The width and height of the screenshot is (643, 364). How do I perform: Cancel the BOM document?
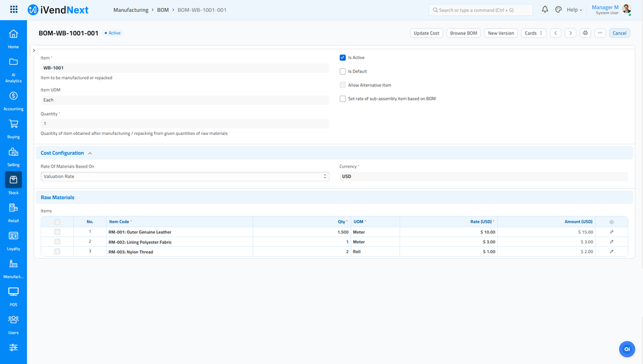point(619,33)
